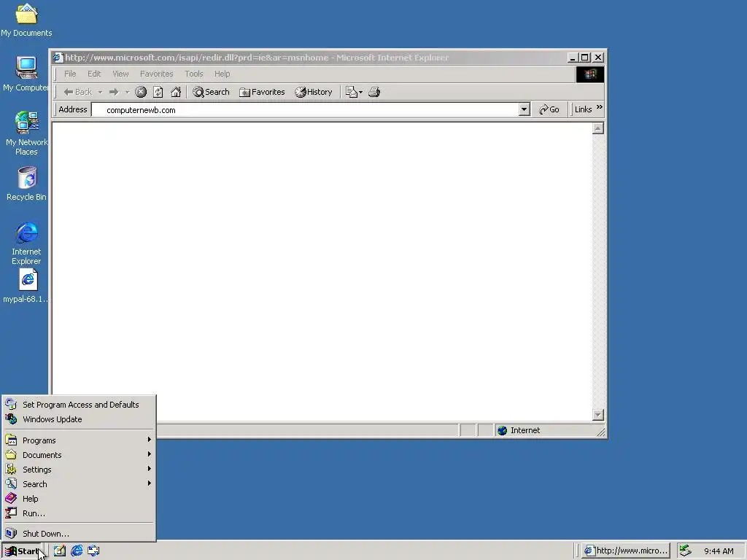The height and width of the screenshot is (560, 747).
Task: Open the Favorites menu in the menu bar
Action: 156,74
